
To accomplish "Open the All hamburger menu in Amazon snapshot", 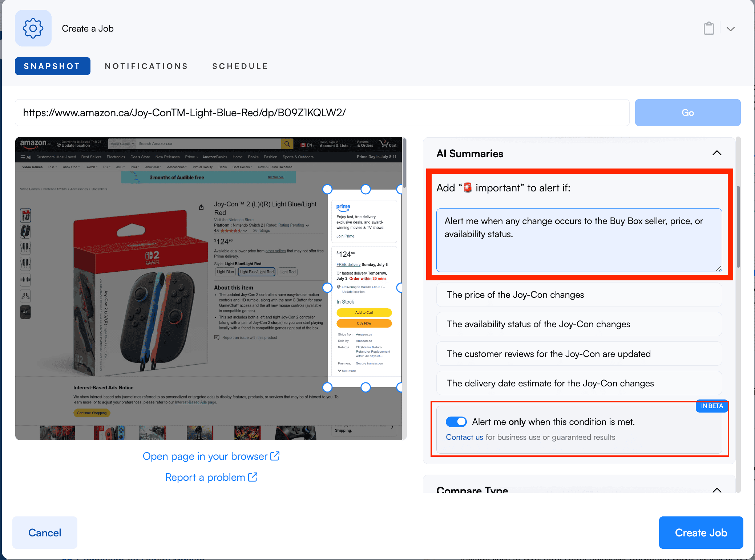I will [26, 157].
